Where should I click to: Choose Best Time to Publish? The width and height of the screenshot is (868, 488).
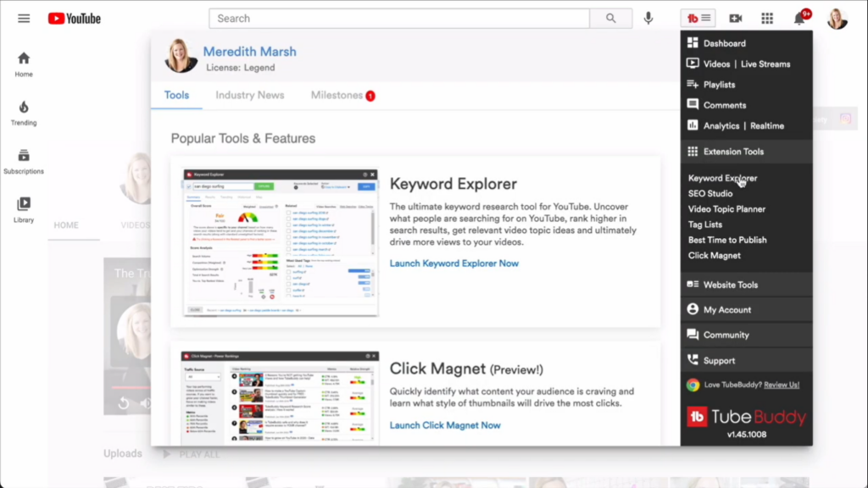[727, 240]
